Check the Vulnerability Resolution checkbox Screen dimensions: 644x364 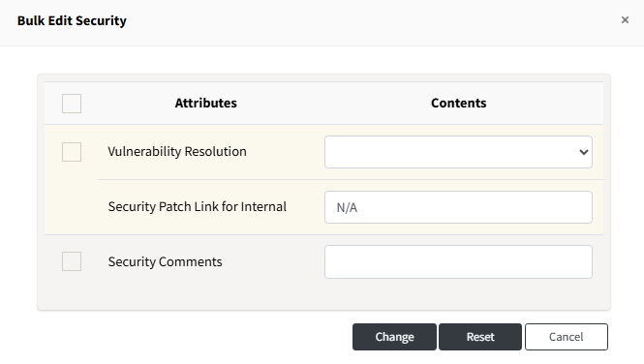pos(72,152)
